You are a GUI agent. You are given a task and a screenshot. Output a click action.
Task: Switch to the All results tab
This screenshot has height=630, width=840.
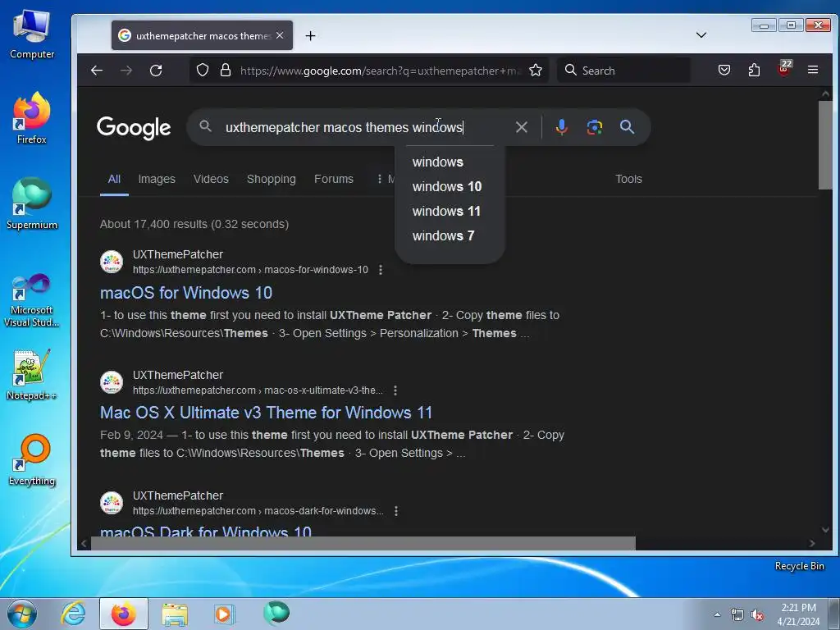coord(114,179)
